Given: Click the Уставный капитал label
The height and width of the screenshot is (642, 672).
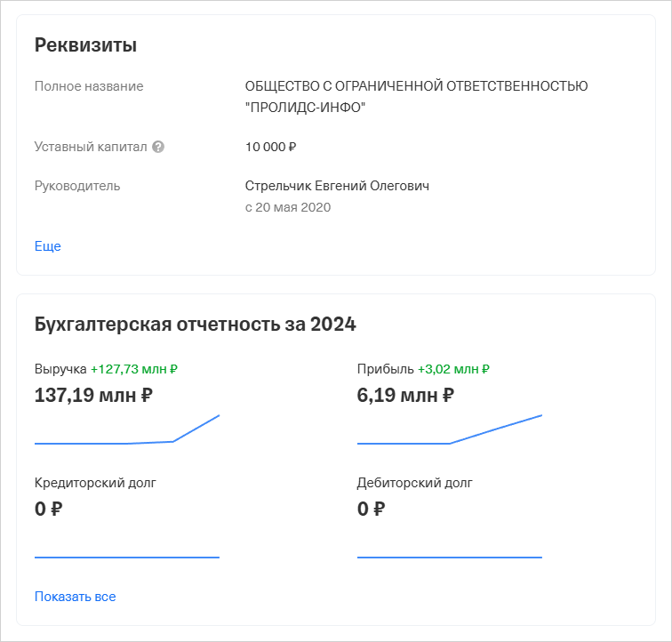Looking at the screenshot, I should coord(91,147).
